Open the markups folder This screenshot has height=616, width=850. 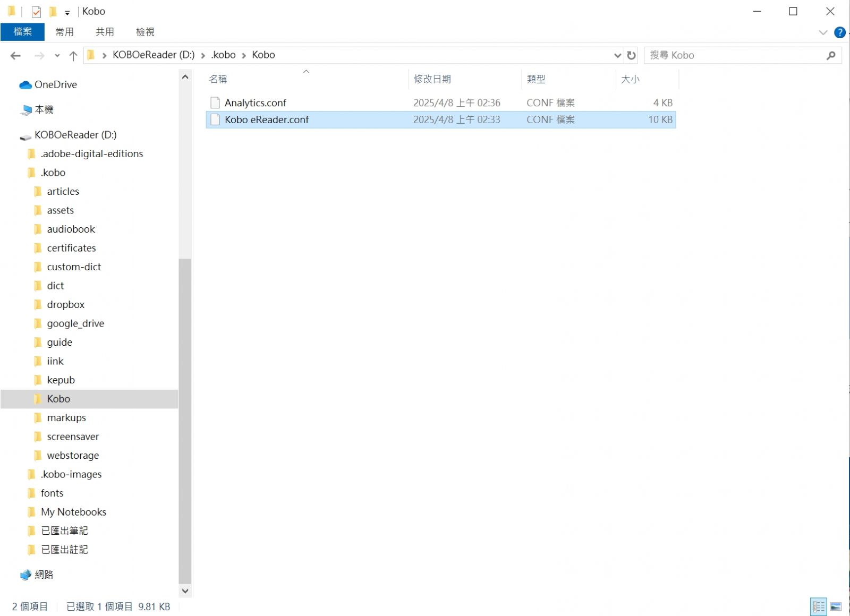coord(66,417)
